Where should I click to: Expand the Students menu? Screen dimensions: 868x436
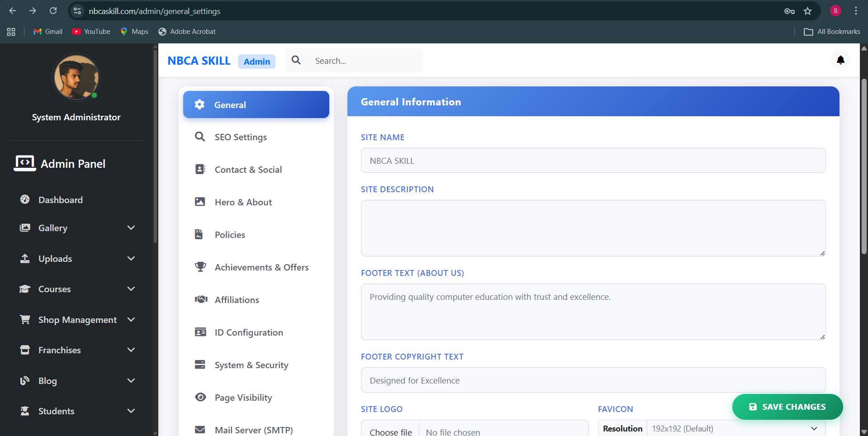[131, 411]
